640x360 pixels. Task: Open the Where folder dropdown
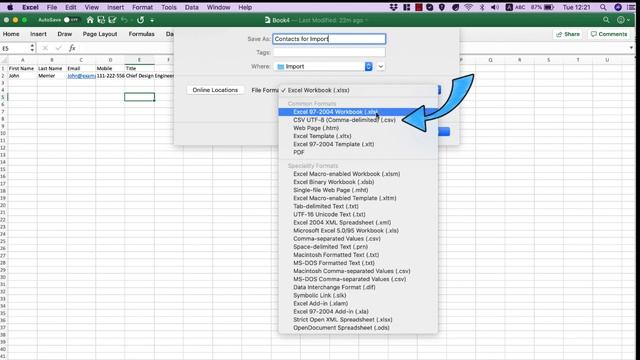324,66
